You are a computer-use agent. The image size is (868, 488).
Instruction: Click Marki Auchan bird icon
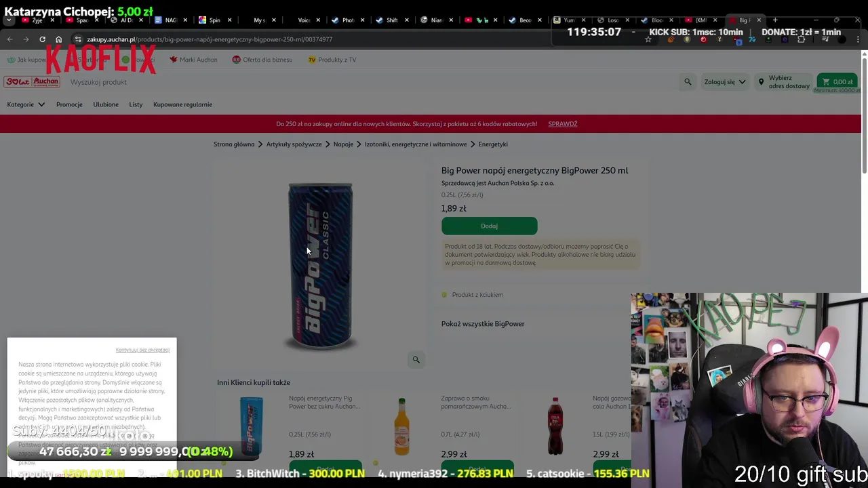tap(174, 60)
